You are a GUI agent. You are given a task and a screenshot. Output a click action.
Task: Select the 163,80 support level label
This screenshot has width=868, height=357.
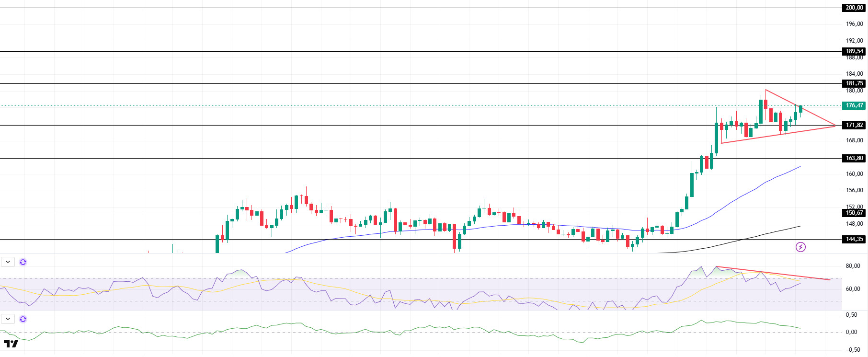point(854,158)
